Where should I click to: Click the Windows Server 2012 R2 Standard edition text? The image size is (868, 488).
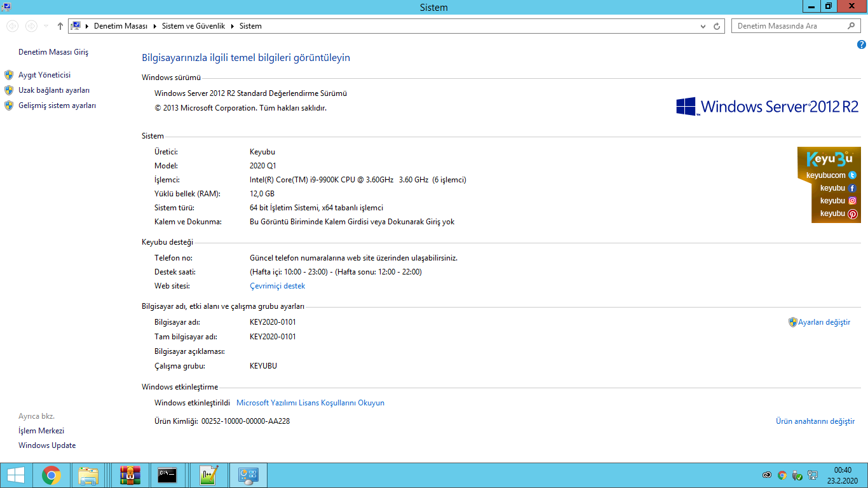click(x=250, y=93)
